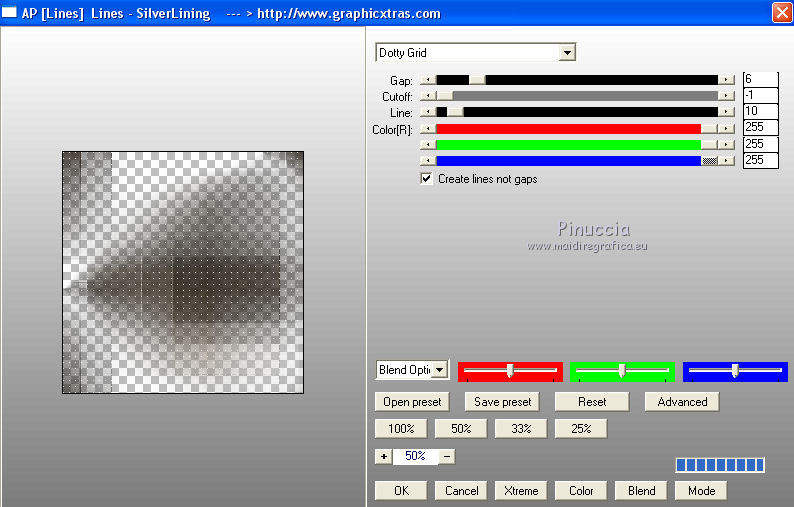The image size is (794, 507).
Task: Toggle Create lines not gaps checkbox
Action: [x=426, y=179]
